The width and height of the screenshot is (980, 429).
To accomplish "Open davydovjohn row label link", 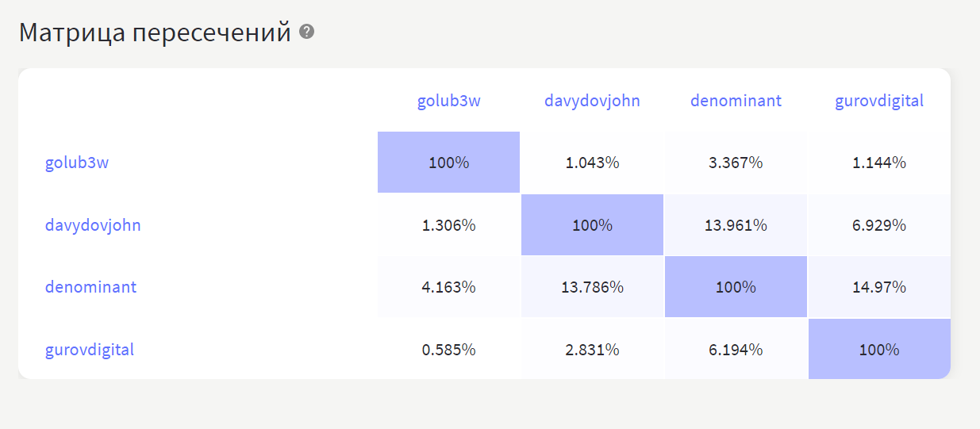I will [x=93, y=225].
